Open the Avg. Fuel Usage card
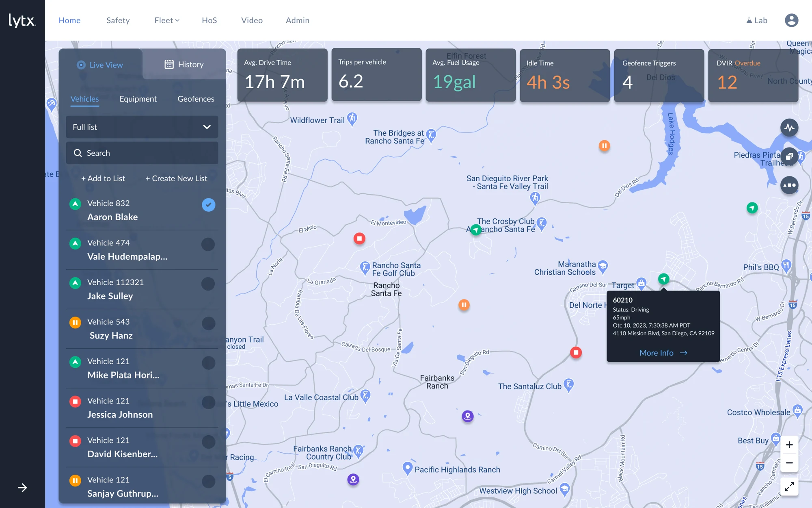Screen dimensions: 812x508 471,75
